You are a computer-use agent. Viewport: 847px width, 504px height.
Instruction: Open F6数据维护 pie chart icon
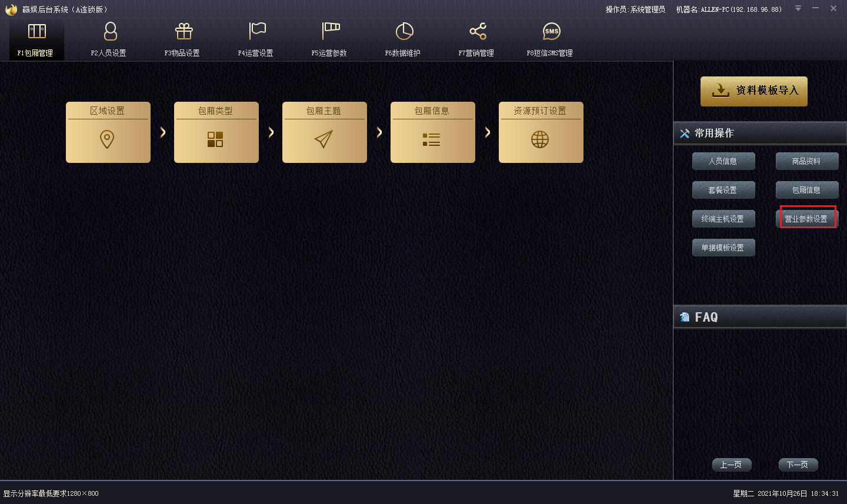(404, 31)
